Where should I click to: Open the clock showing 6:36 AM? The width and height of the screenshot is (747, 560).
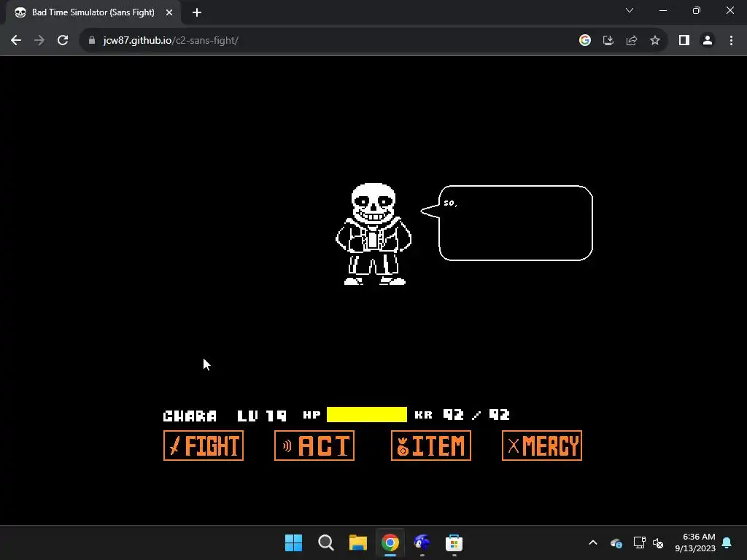click(695, 542)
